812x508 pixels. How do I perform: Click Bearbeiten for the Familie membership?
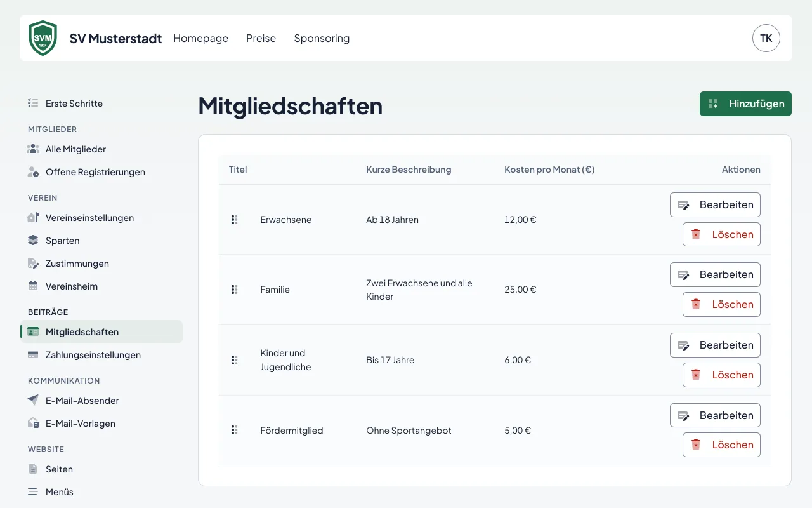click(715, 274)
